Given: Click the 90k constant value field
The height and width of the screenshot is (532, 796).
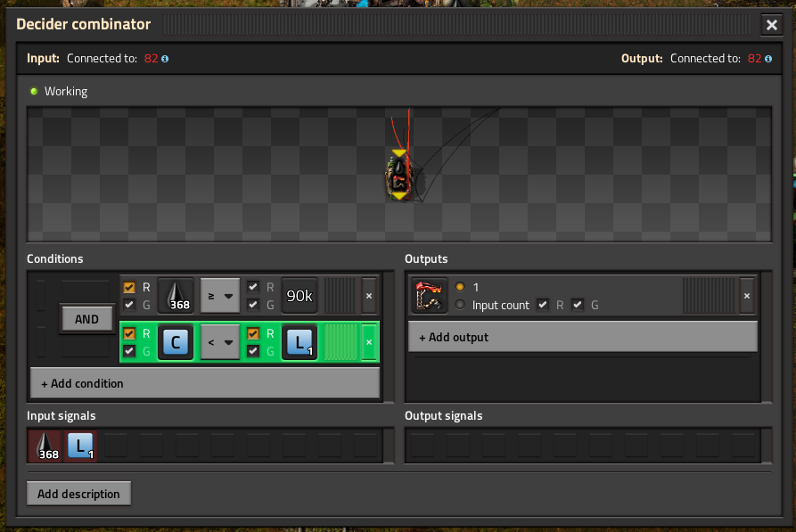Looking at the screenshot, I should tap(300, 296).
